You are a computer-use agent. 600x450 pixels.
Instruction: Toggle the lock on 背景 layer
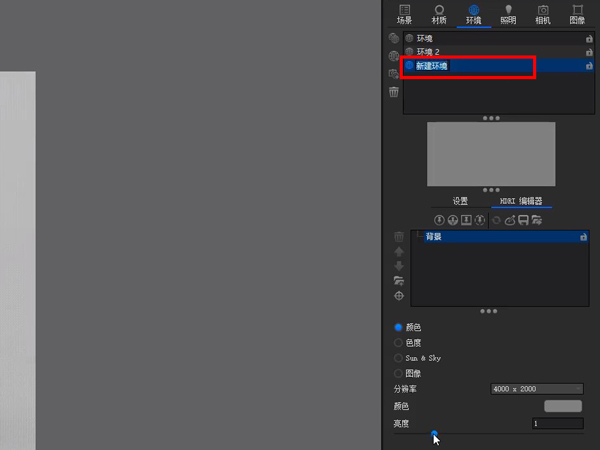583,238
